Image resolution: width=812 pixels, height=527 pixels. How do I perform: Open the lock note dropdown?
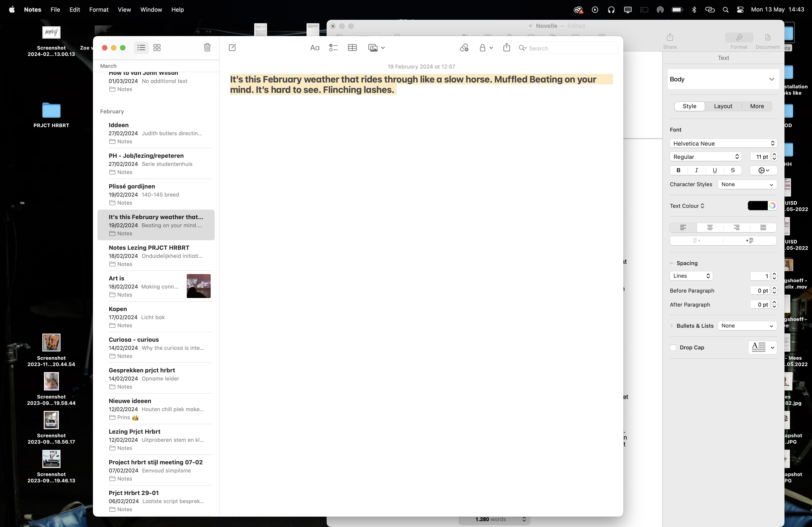486,48
